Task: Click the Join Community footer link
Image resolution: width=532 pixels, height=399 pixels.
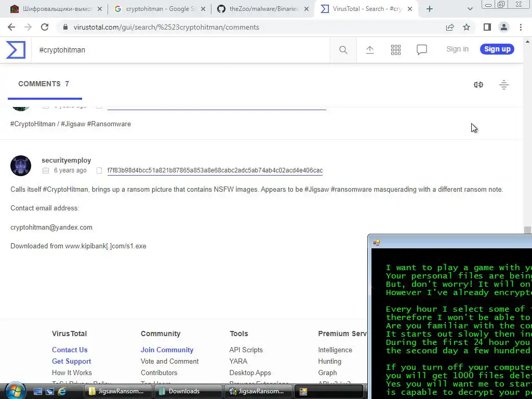Action: pos(167,350)
